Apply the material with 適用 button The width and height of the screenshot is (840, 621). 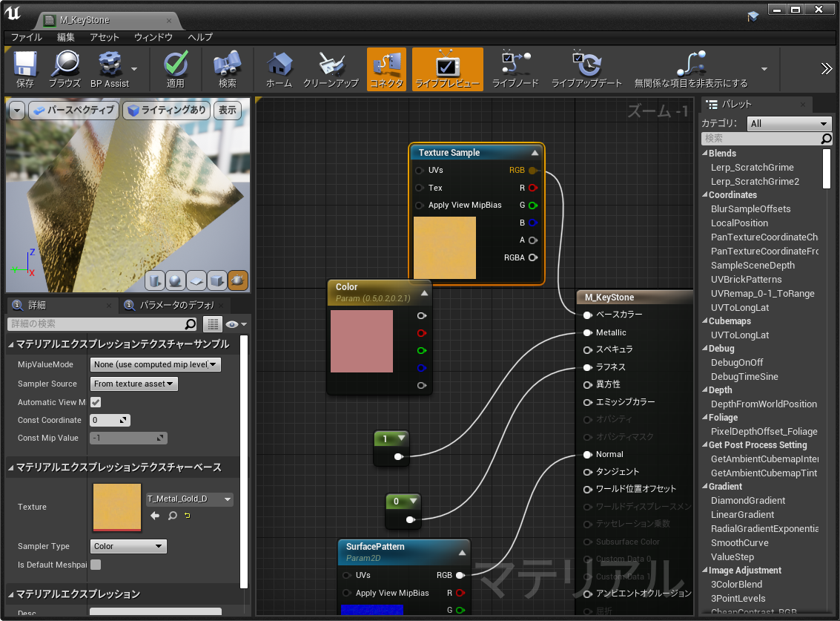point(175,70)
